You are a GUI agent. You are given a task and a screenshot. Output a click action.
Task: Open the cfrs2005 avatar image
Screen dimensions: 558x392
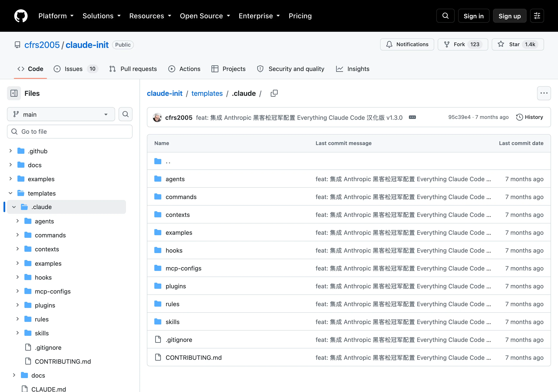[x=158, y=117]
